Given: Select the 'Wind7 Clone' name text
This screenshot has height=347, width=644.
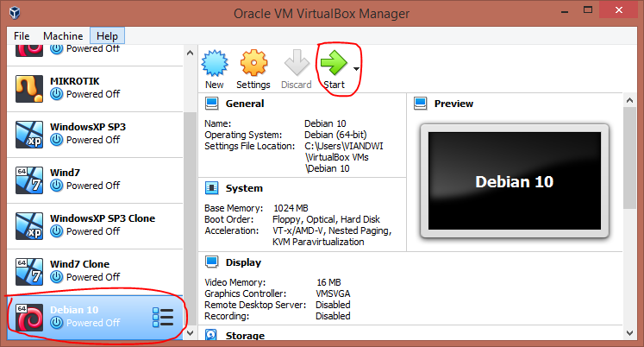Looking at the screenshot, I should tap(79, 264).
